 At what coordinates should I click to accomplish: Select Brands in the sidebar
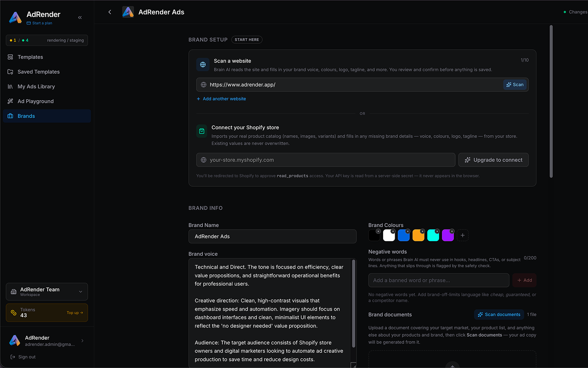pos(47,116)
